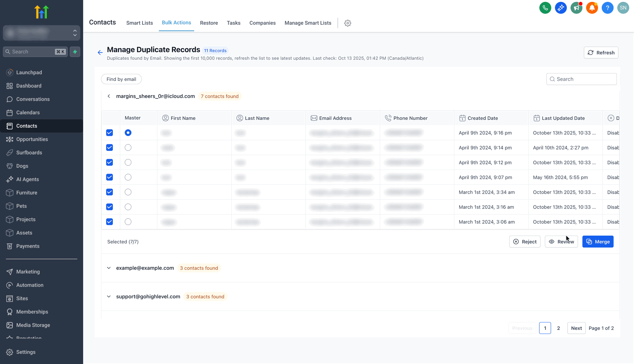Click the back arrow beside Manage Duplicate Records
The height and width of the screenshot is (364, 634).
100,53
